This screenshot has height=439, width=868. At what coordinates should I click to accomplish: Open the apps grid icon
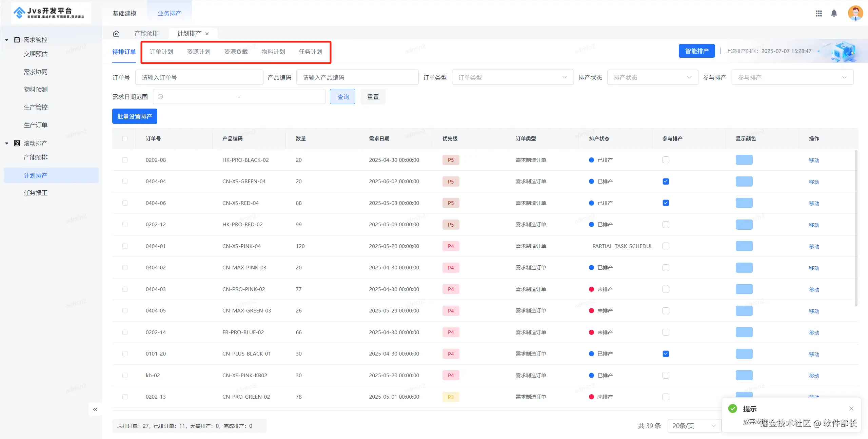818,13
